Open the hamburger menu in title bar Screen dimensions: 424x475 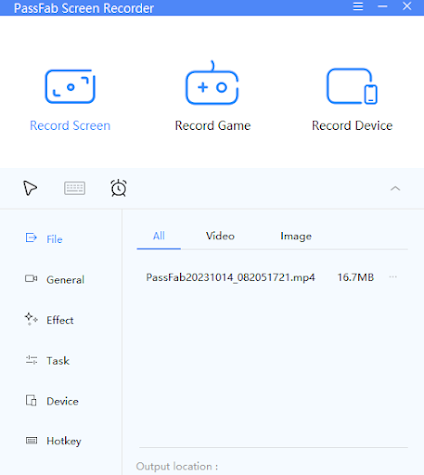click(x=358, y=6)
